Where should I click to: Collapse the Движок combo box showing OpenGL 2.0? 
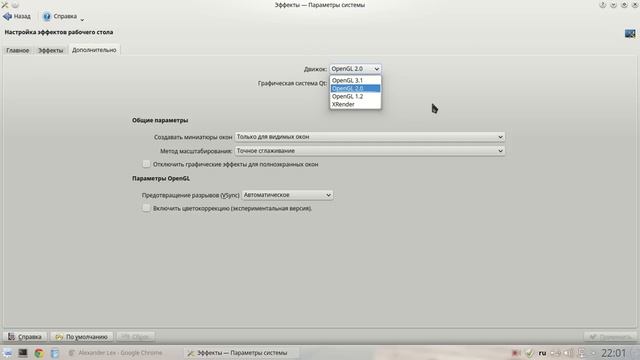coord(355,69)
